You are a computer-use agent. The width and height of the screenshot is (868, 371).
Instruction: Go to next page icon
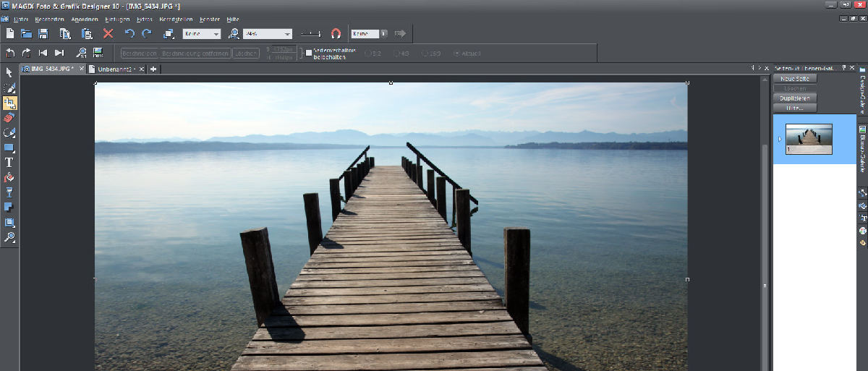pos(59,53)
